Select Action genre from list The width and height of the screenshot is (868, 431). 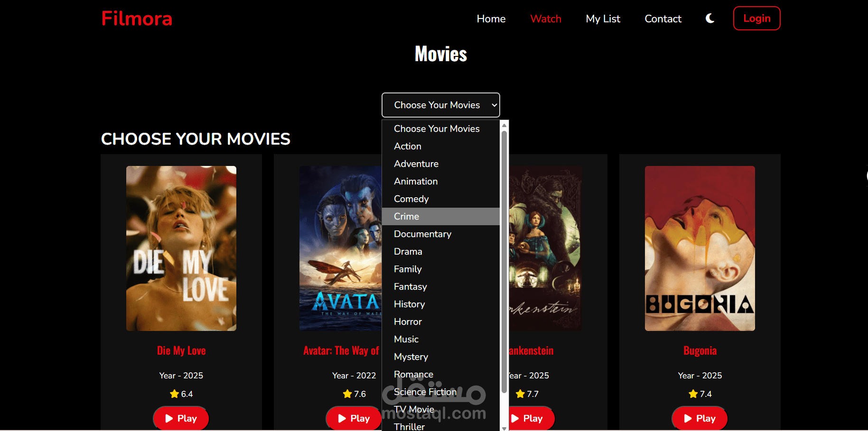(x=441, y=146)
